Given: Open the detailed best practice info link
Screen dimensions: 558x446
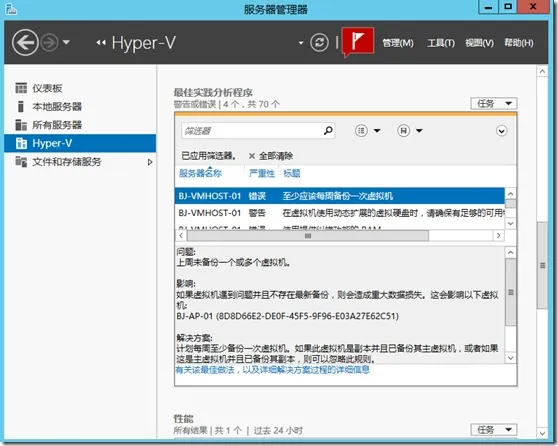Looking at the screenshot, I should click(273, 370).
